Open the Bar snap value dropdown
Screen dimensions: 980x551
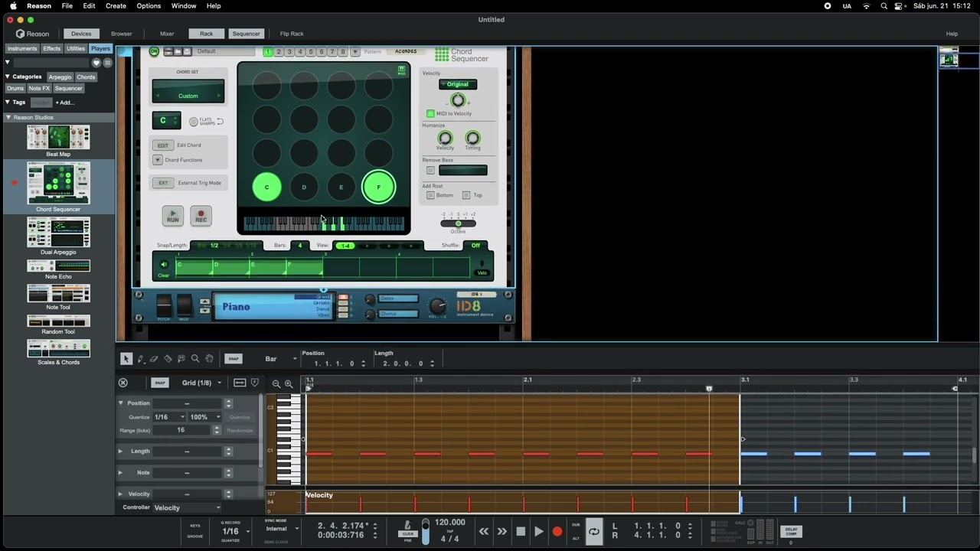click(x=281, y=359)
